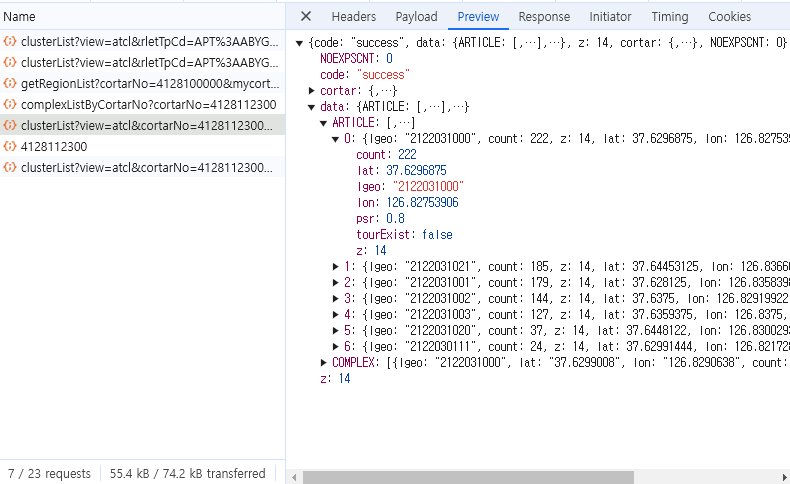790x484 pixels.
Task: Click the code "success" property
Action: click(365, 75)
